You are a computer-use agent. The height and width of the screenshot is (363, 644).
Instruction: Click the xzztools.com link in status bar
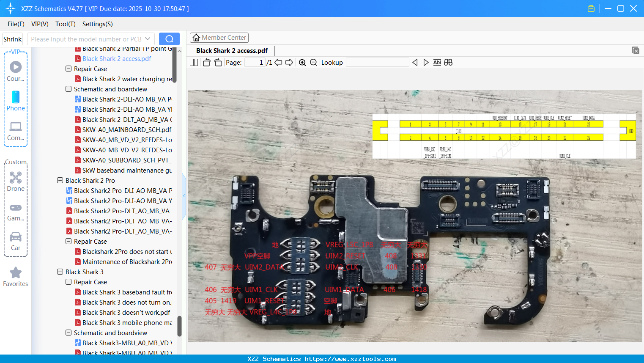(350, 359)
